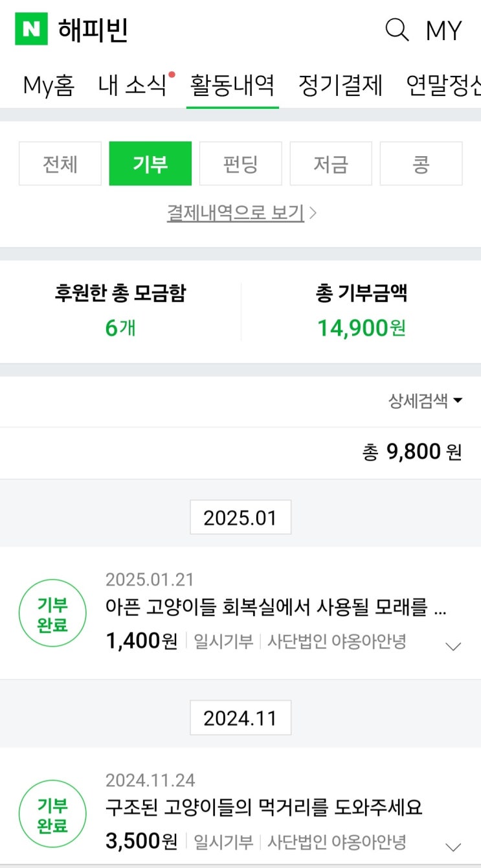Viewport: 481px width, 868px height.
Task: Select the 저금 filter
Action: (x=331, y=164)
